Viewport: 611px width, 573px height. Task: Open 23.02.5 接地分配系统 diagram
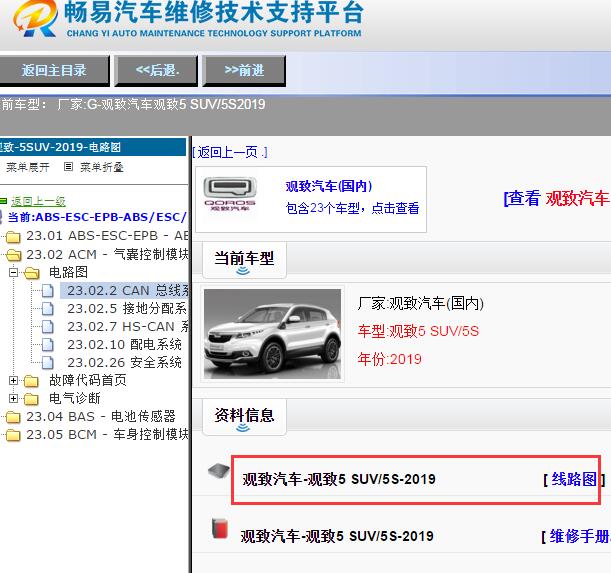[127, 308]
